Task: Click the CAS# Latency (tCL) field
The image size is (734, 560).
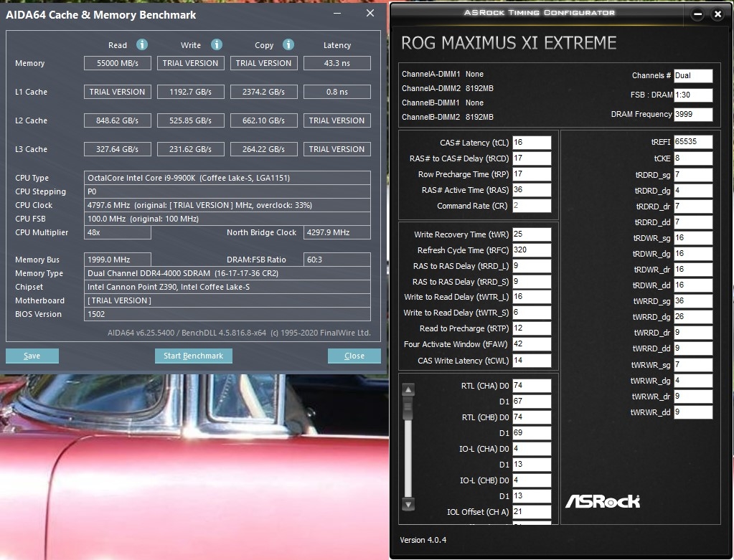Action: pyautogui.click(x=532, y=142)
